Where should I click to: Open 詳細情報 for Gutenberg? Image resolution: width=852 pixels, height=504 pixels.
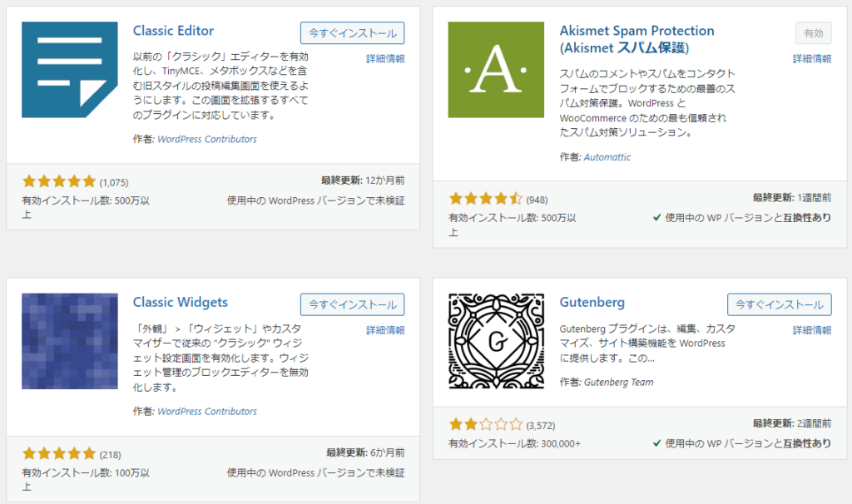coord(812,330)
